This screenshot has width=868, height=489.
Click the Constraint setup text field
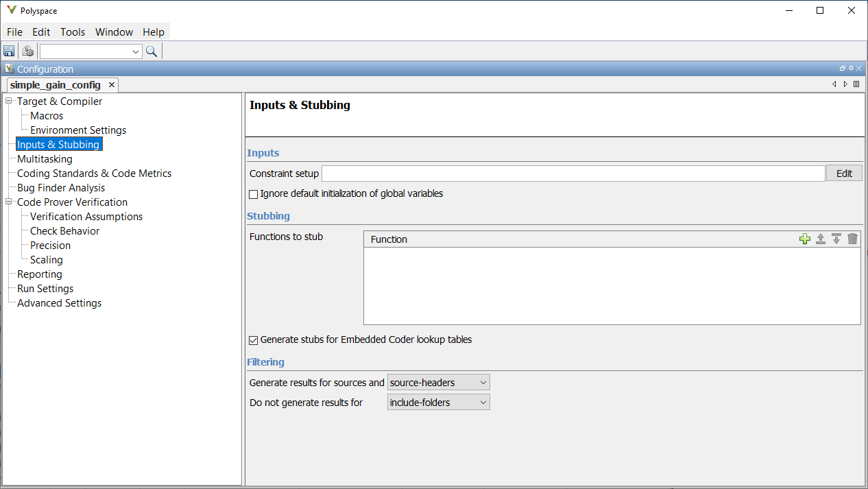pyautogui.click(x=572, y=174)
